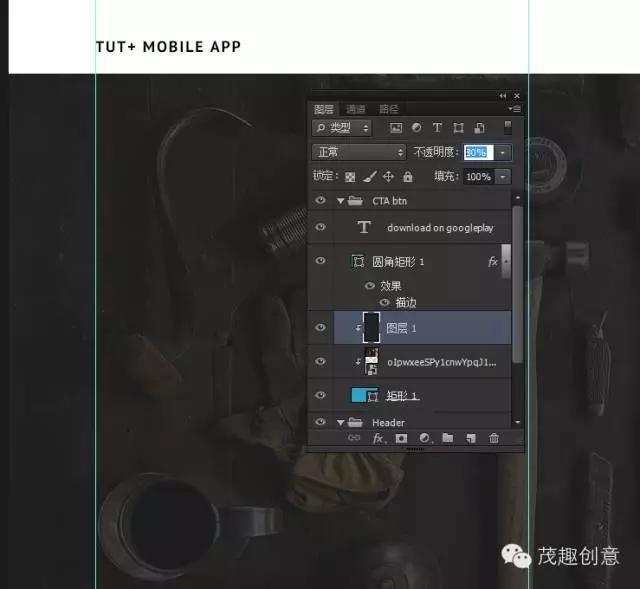Switch to the 通道 tab
640x589 pixels.
[x=356, y=109]
